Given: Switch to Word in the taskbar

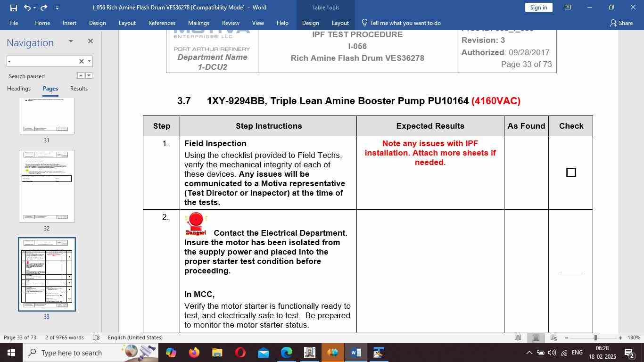Looking at the screenshot, I should [x=356, y=353].
